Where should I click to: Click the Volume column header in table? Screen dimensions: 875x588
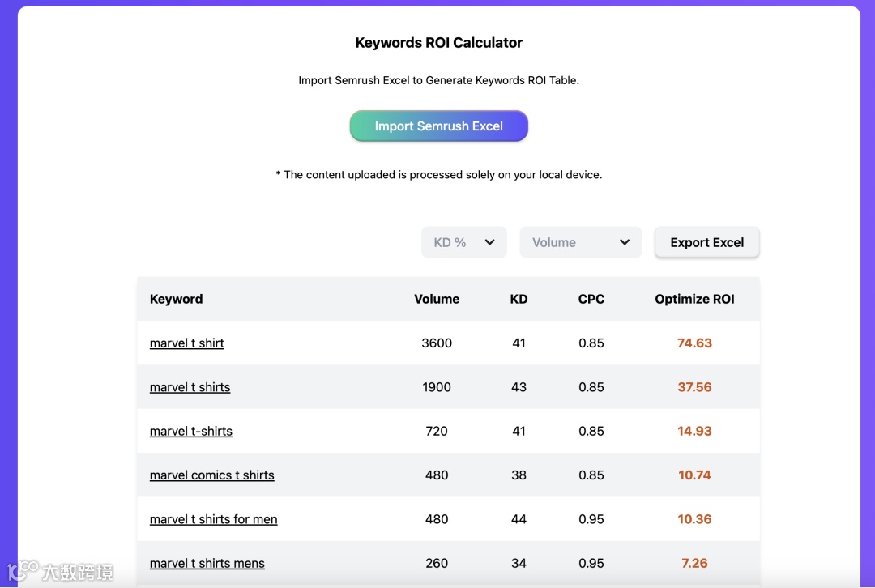click(x=437, y=299)
